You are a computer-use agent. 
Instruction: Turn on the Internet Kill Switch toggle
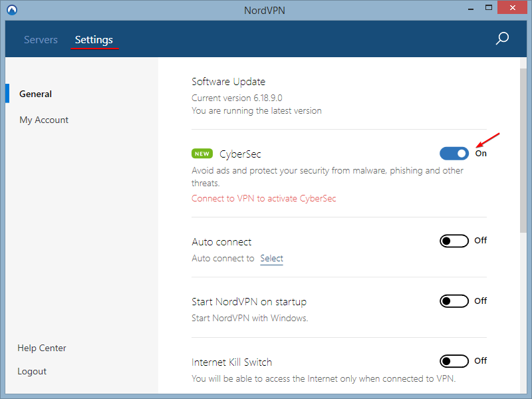point(454,361)
